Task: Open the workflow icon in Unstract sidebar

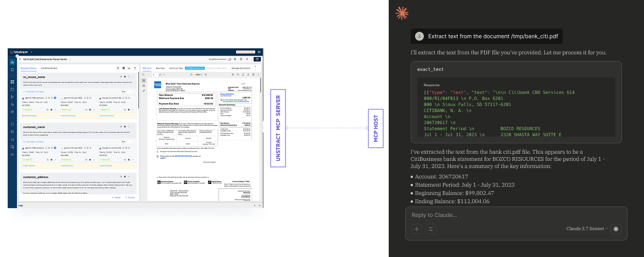Action: [12, 90]
